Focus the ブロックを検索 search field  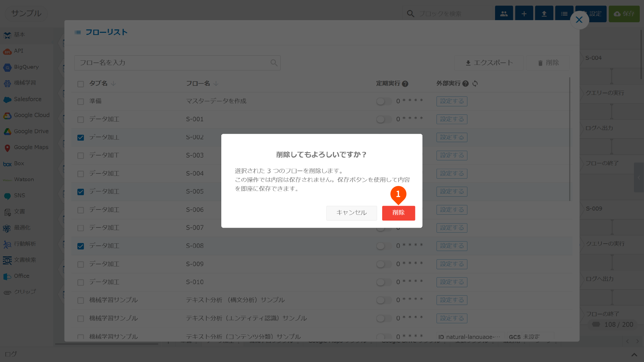pyautogui.click(x=447, y=14)
